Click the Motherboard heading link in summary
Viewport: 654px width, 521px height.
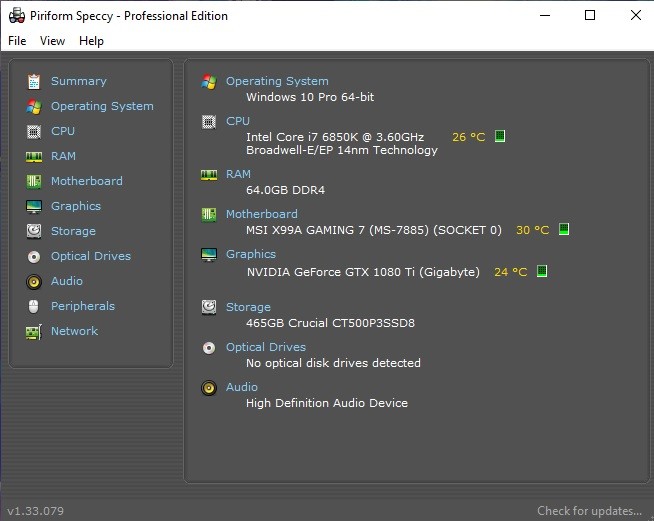tap(262, 214)
